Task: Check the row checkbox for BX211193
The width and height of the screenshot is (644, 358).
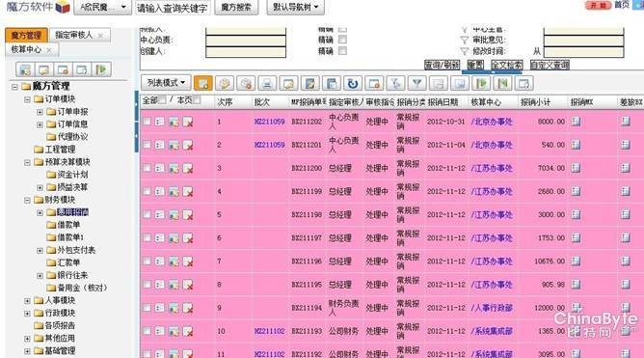Action: point(147,331)
